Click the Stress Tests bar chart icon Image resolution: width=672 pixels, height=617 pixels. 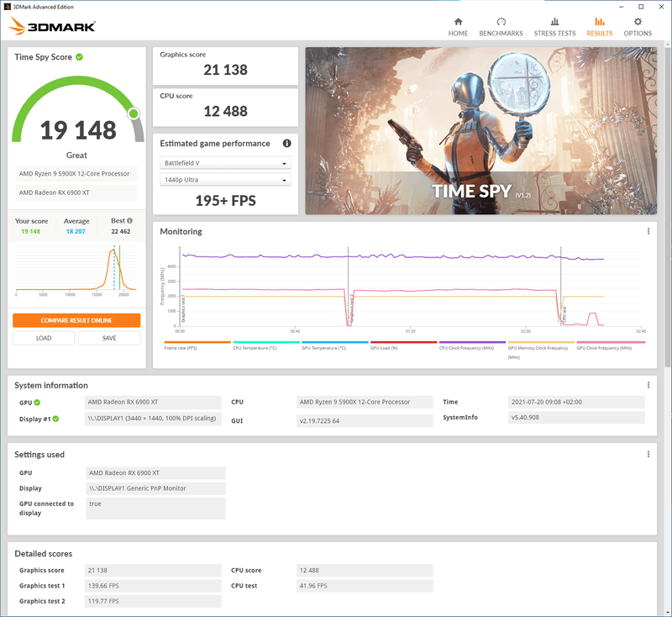click(x=554, y=22)
